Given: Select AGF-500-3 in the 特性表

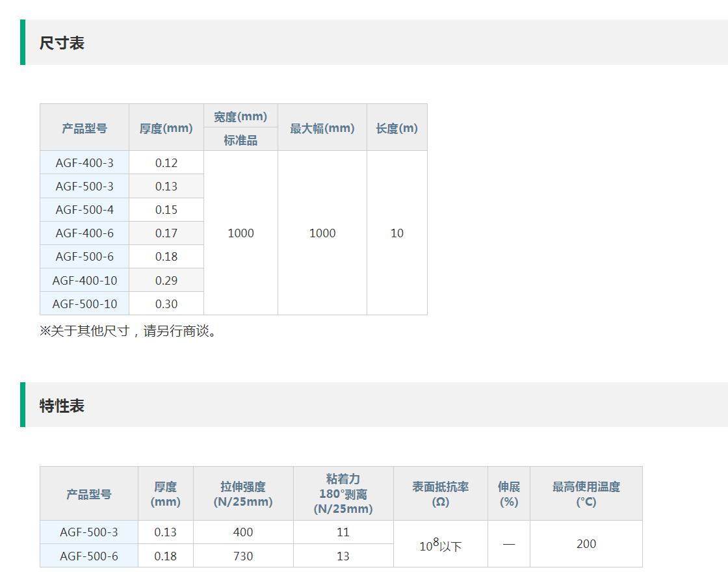Looking at the screenshot, I should (x=88, y=532).
